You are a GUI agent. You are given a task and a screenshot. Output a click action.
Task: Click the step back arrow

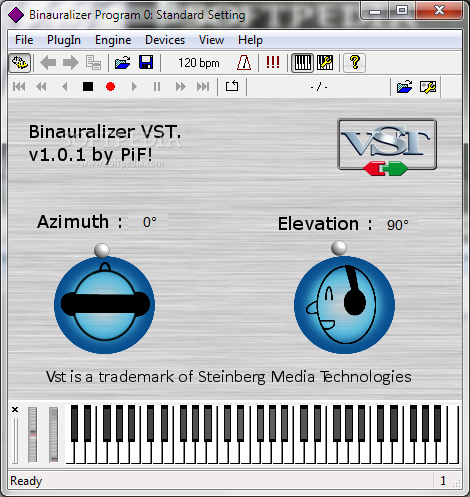65,87
